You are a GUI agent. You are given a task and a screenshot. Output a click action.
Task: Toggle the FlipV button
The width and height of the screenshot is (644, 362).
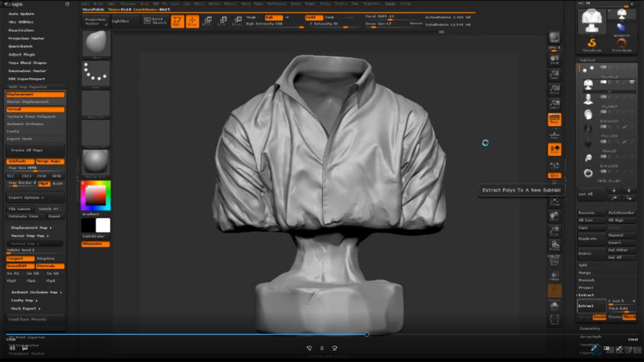(x=44, y=184)
